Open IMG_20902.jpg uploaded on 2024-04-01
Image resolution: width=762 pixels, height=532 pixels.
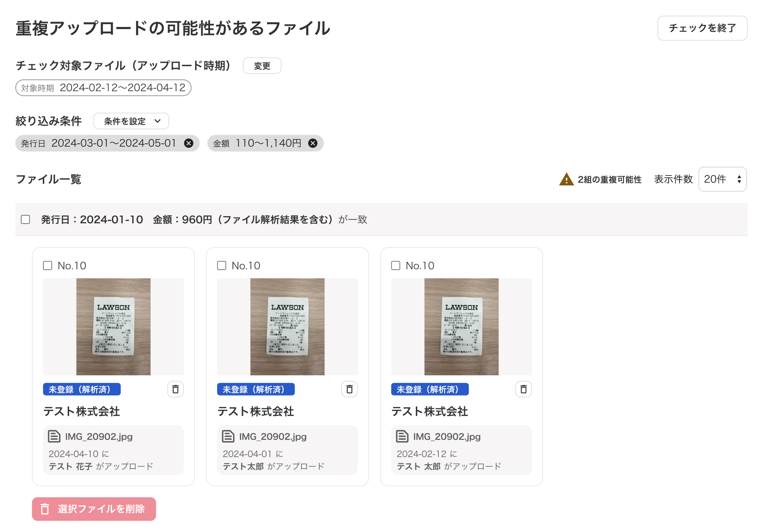pos(273,436)
